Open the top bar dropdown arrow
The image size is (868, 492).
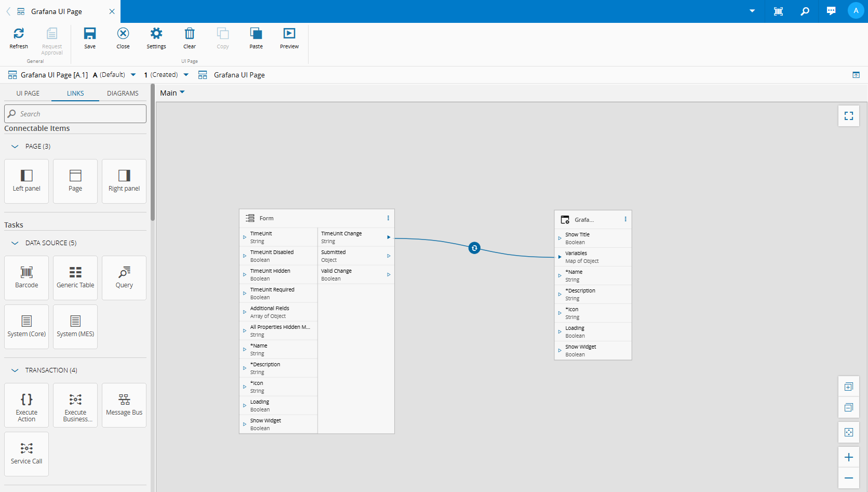(752, 11)
